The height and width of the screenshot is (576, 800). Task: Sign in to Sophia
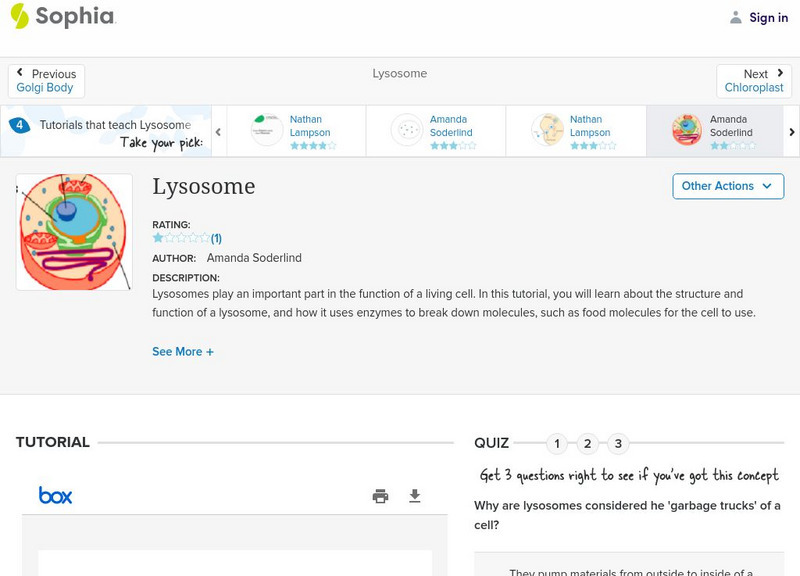point(767,17)
